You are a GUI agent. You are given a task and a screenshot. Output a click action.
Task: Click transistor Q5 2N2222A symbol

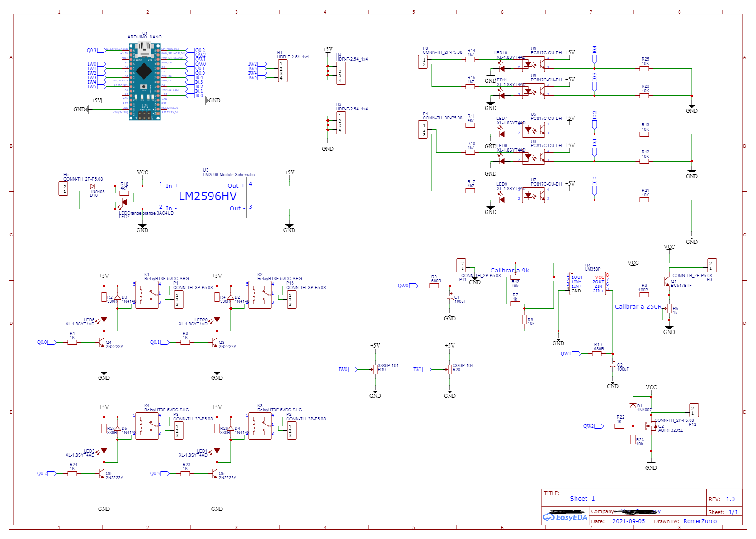pyautogui.click(x=215, y=473)
